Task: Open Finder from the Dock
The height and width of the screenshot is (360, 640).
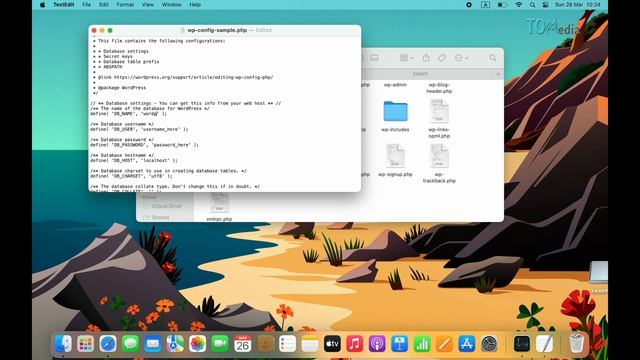Action: point(63,344)
